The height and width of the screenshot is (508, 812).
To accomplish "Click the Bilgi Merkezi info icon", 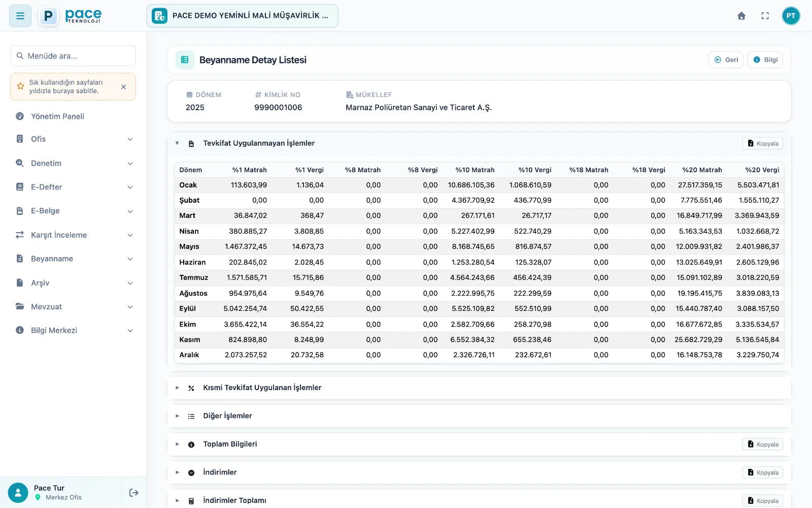I will (x=20, y=330).
